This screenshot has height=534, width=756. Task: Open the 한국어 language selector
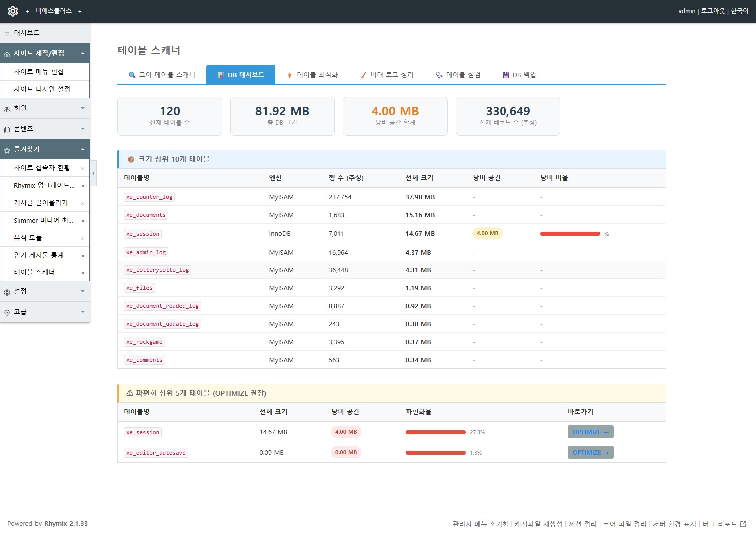pos(740,11)
